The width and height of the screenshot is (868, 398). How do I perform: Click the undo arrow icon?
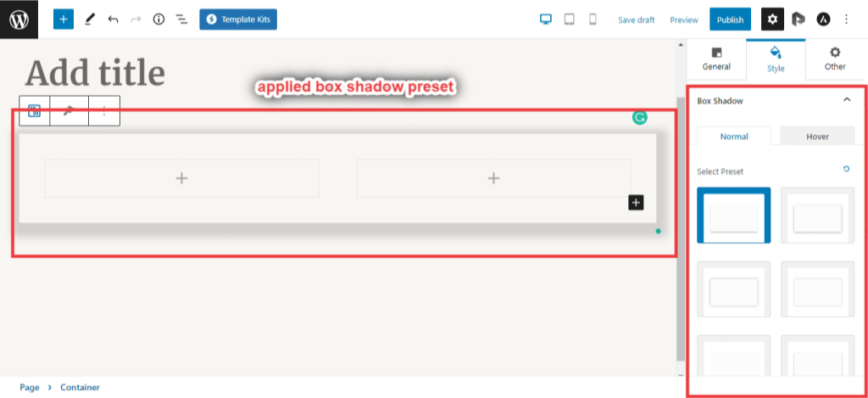(x=113, y=19)
